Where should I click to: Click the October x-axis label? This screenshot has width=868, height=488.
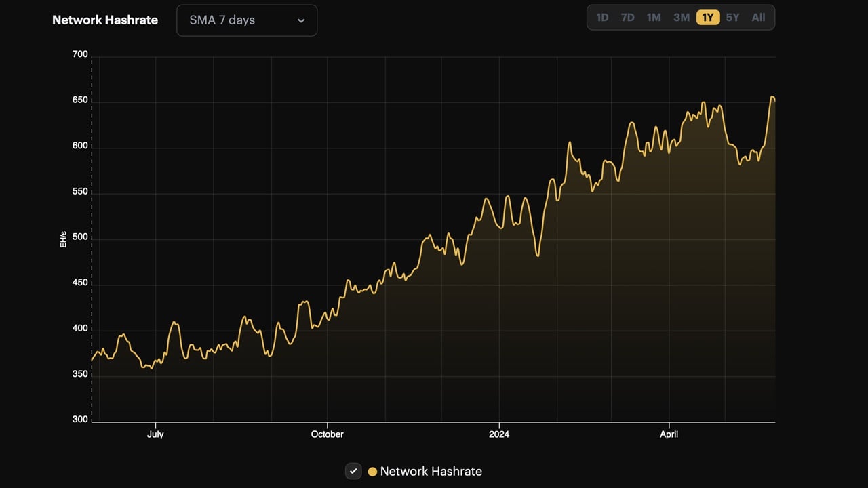(328, 434)
